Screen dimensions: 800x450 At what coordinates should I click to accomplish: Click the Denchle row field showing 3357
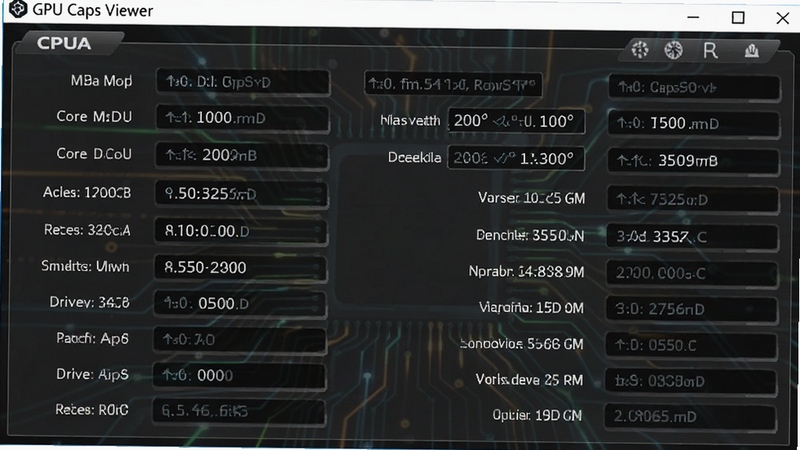[x=692, y=237]
